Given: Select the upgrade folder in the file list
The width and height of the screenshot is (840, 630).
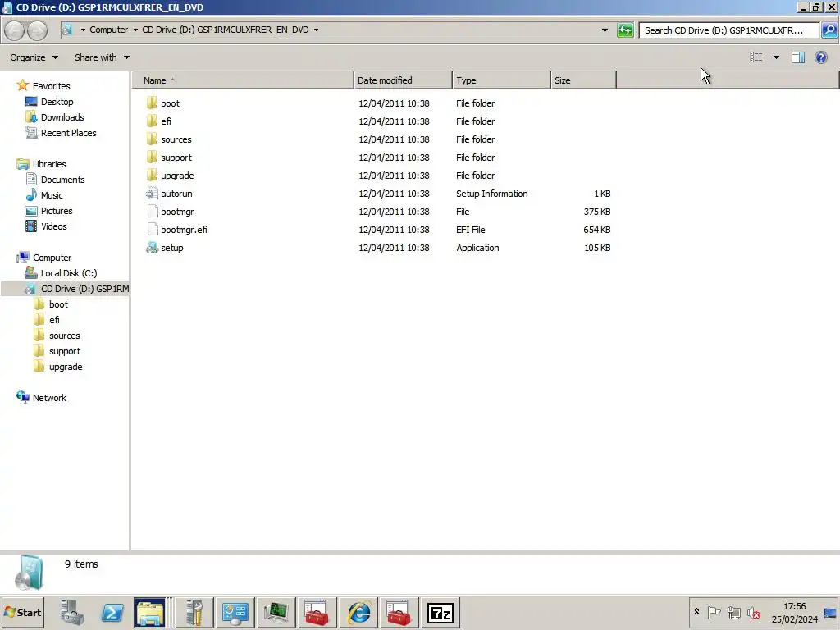Looking at the screenshot, I should tap(177, 176).
